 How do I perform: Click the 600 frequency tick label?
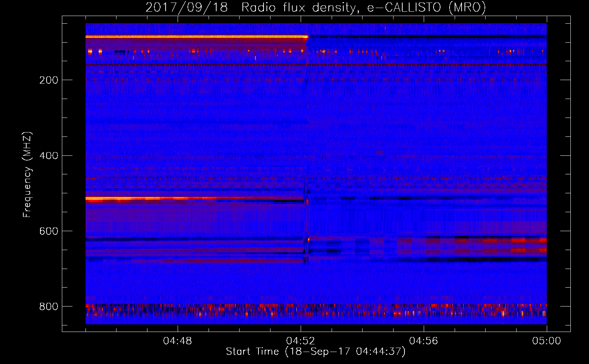click(x=48, y=232)
